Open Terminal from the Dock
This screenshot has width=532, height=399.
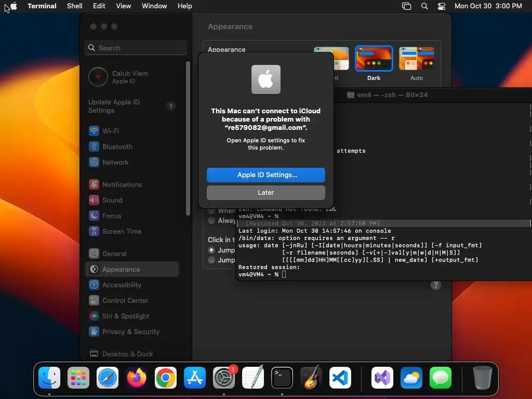pyautogui.click(x=282, y=378)
